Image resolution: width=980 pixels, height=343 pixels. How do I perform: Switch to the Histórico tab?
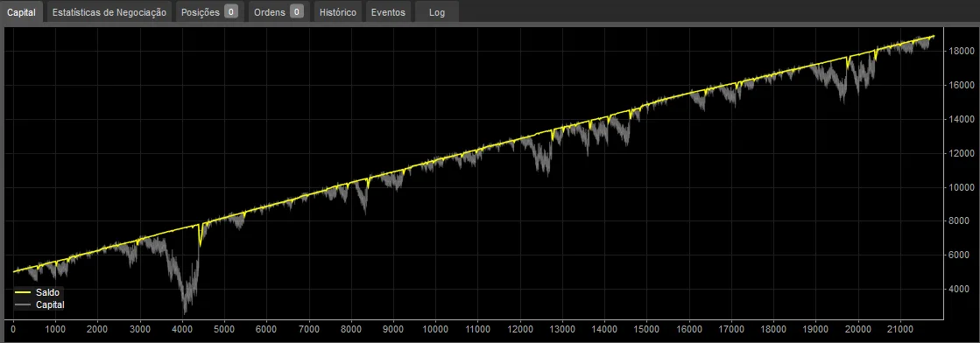338,12
